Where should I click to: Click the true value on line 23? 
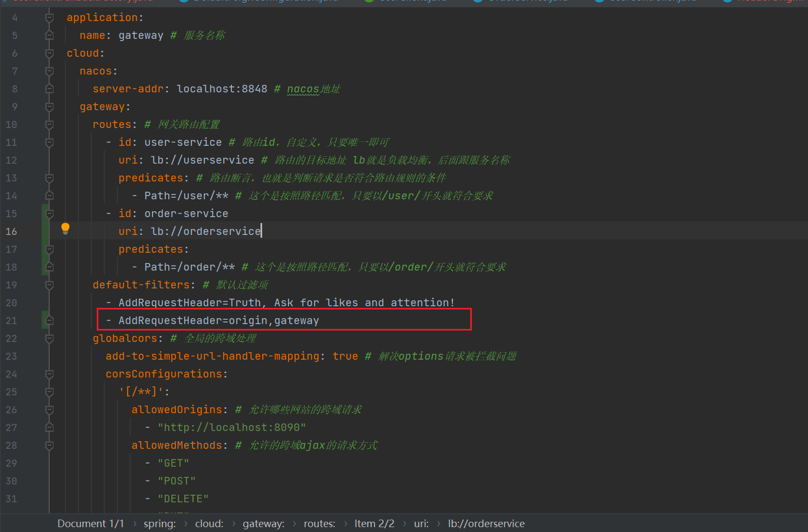(x=345, y=356)
